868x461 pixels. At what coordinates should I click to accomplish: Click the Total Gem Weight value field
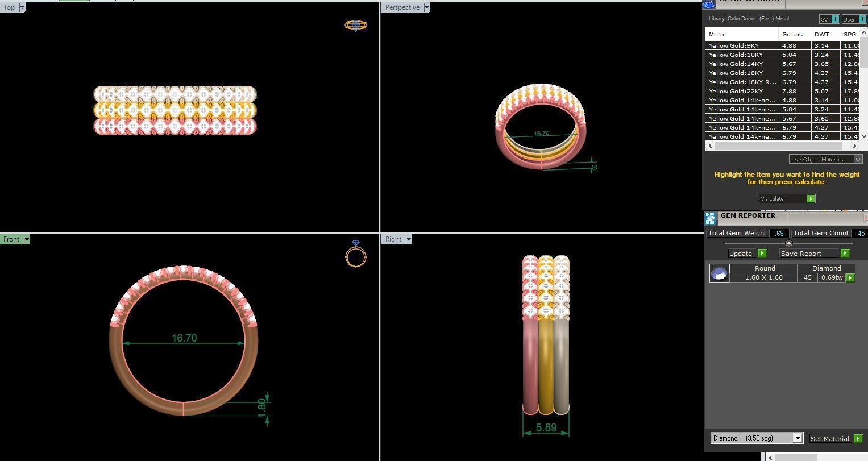(x=779, y=233)
